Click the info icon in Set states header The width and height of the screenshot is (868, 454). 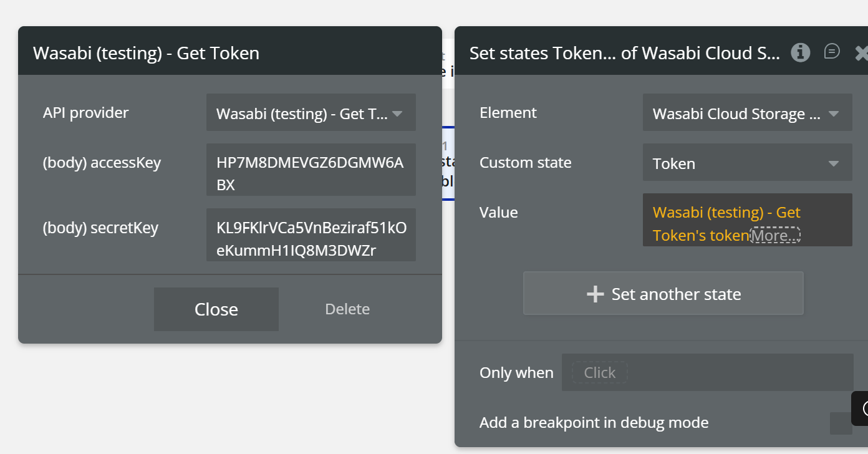[x=801, y=52]
